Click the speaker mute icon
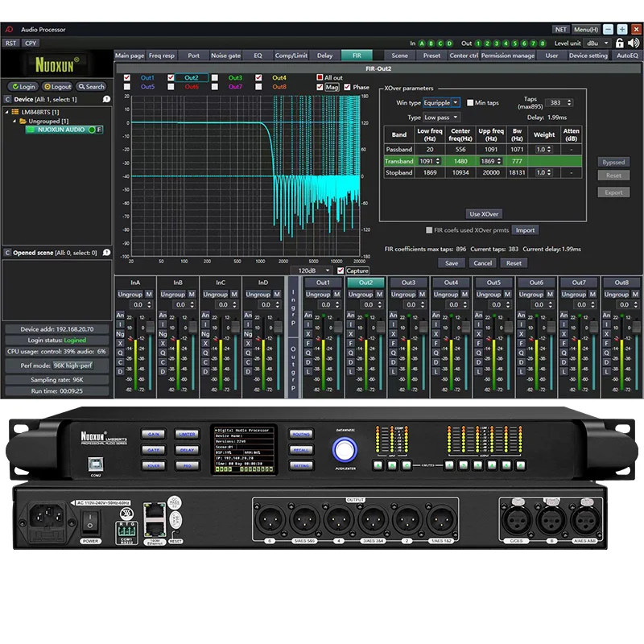This screenshot has height=644, width=644. [635, 43]
